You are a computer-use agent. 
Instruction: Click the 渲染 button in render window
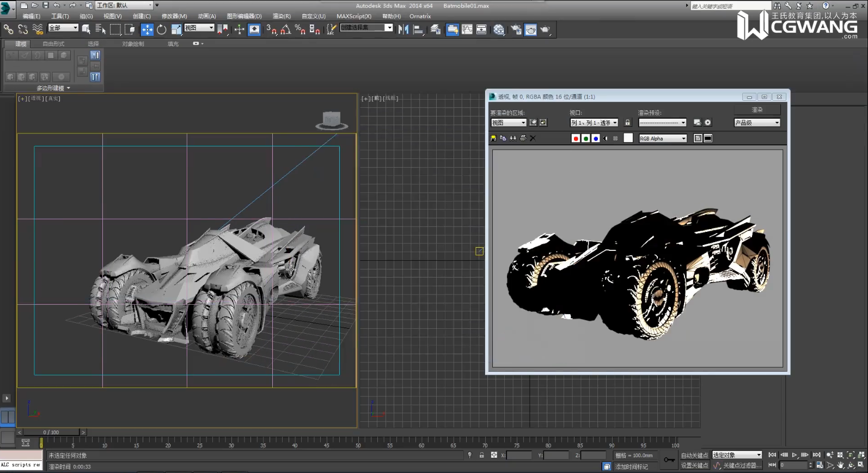pyautogui.click(x=757, y=109)
